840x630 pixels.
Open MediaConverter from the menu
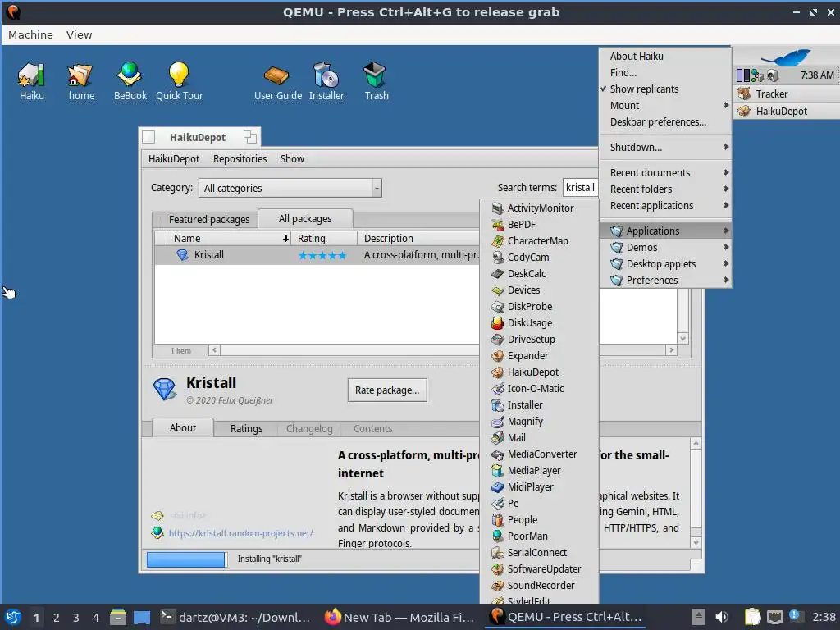point(539,454)
